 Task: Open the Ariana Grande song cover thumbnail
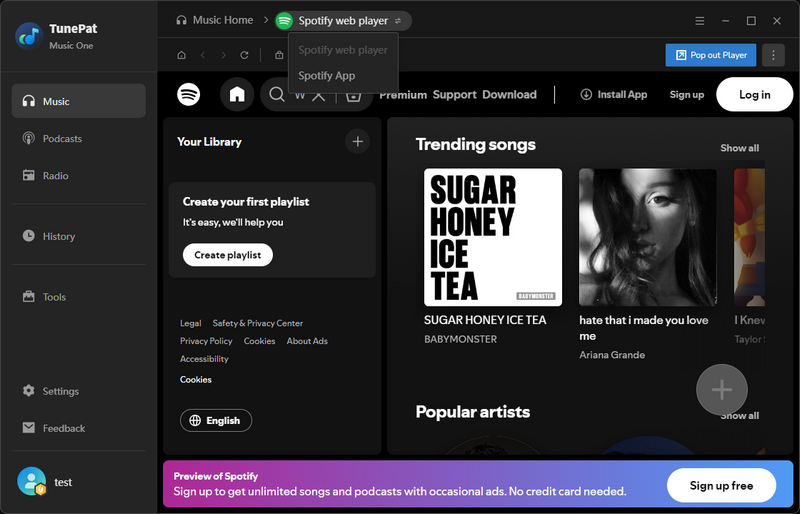648,237
